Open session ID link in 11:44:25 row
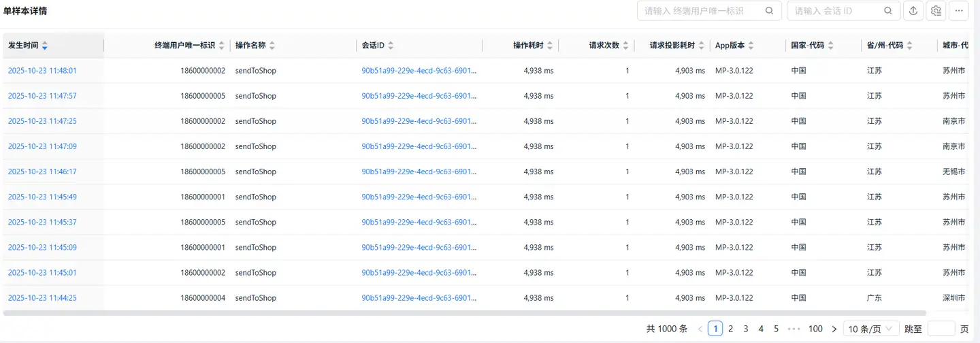This screenshot has width=980, height=343. pos(419,298)
